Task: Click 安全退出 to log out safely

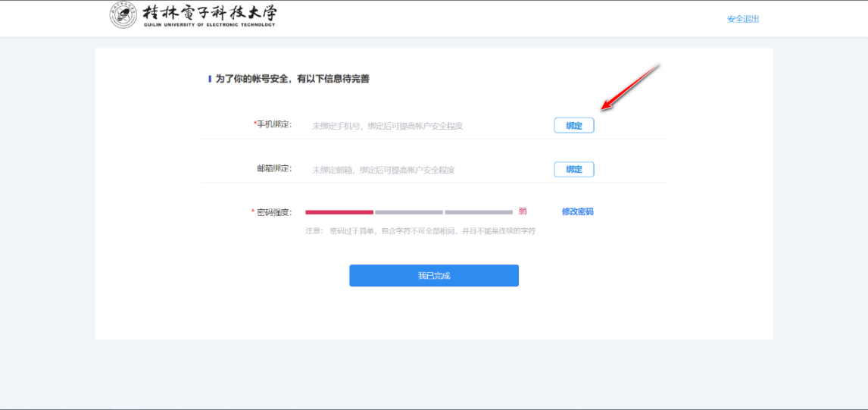Action: coord(742,19)
